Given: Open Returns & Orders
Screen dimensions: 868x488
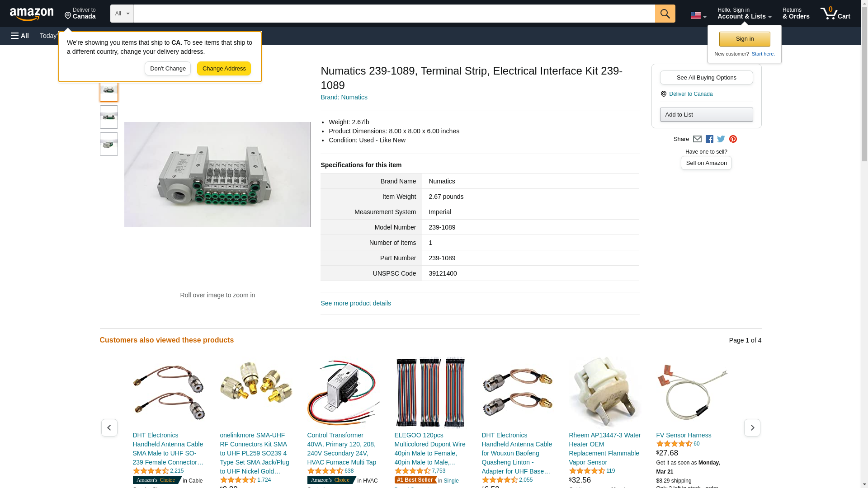Looking at the screenshot, I should tap(796, 14).
